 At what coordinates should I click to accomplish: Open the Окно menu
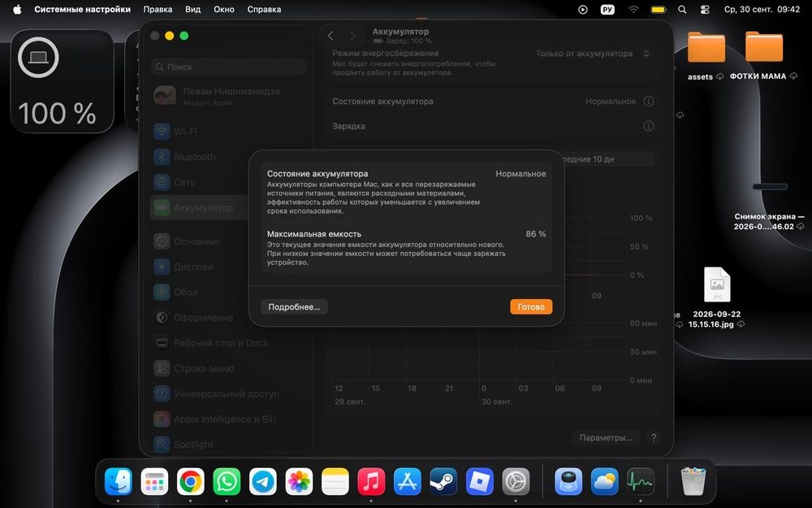pos(224,9)
